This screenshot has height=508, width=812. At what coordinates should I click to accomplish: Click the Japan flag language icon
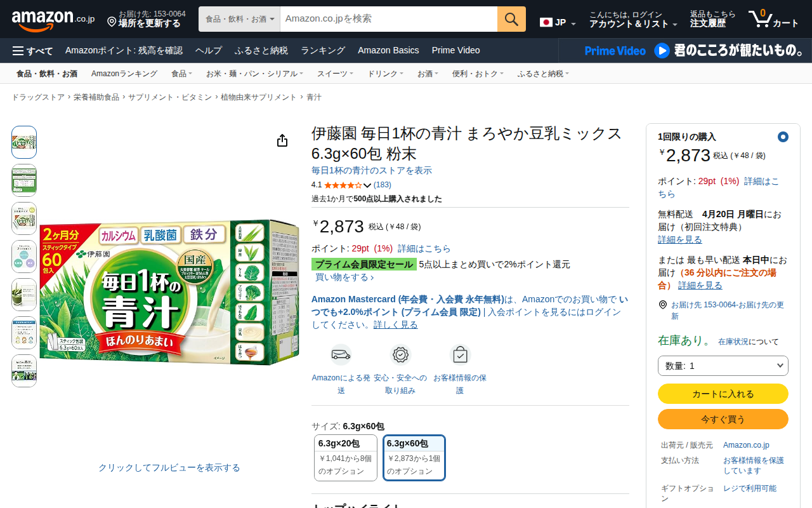coord(546,22)
